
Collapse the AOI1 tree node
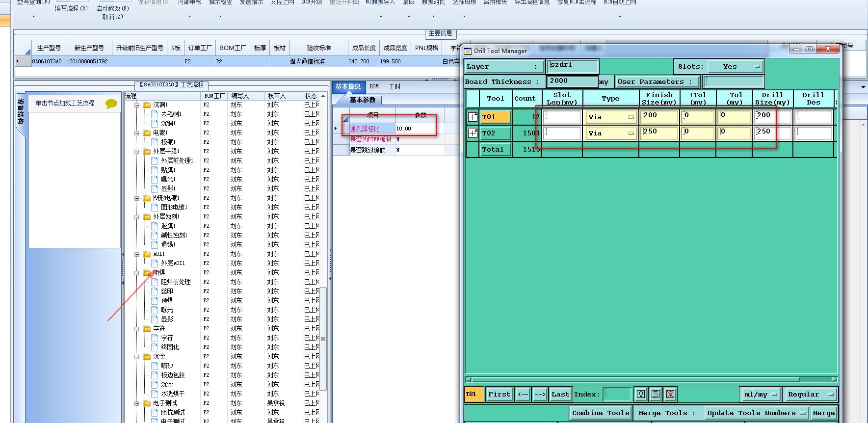(137, 254)
